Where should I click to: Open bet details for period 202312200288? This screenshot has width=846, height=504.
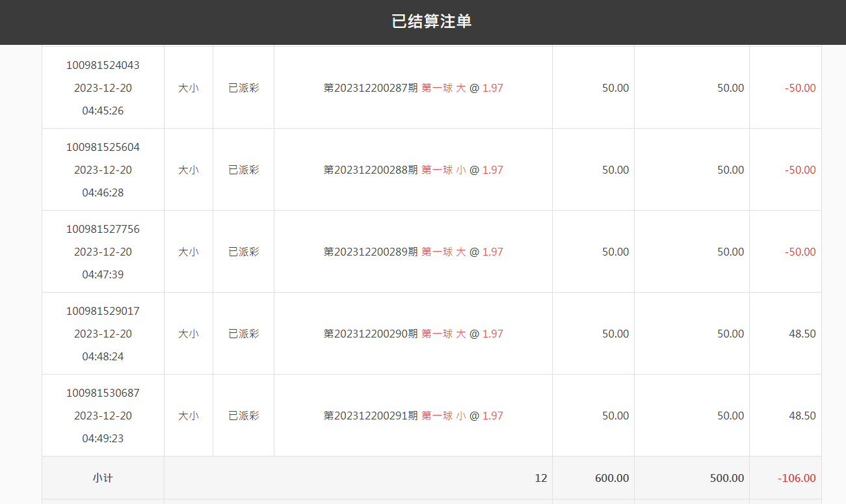pos(413,170)
